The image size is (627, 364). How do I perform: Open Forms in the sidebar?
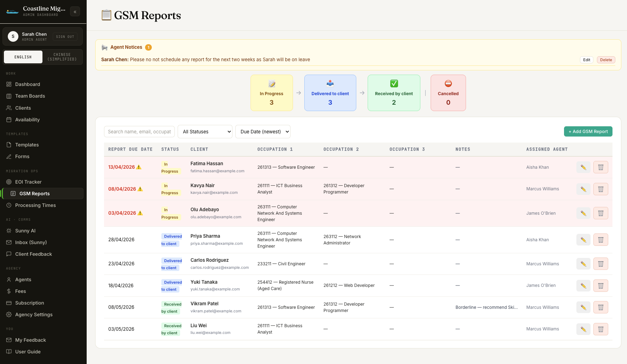click(22, 156)
